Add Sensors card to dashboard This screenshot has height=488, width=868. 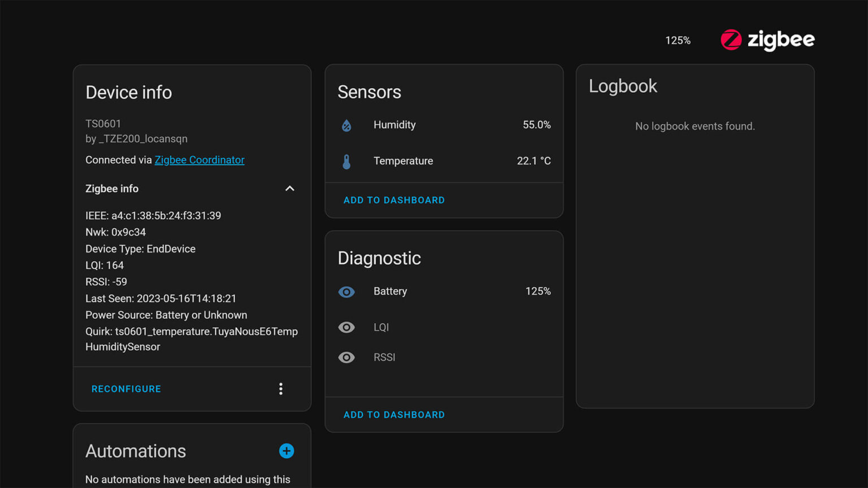pyautogui.click(x=394, y=200)
